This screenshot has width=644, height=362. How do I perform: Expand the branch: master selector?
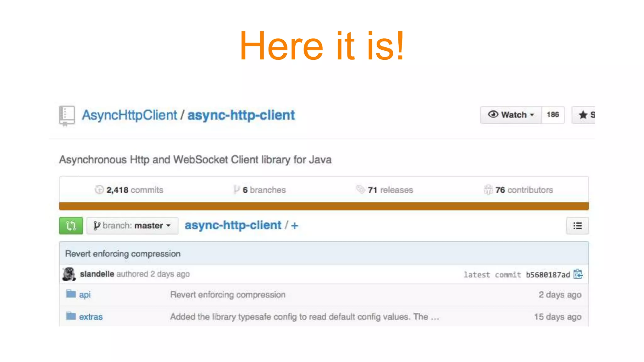tap(132, 226)
